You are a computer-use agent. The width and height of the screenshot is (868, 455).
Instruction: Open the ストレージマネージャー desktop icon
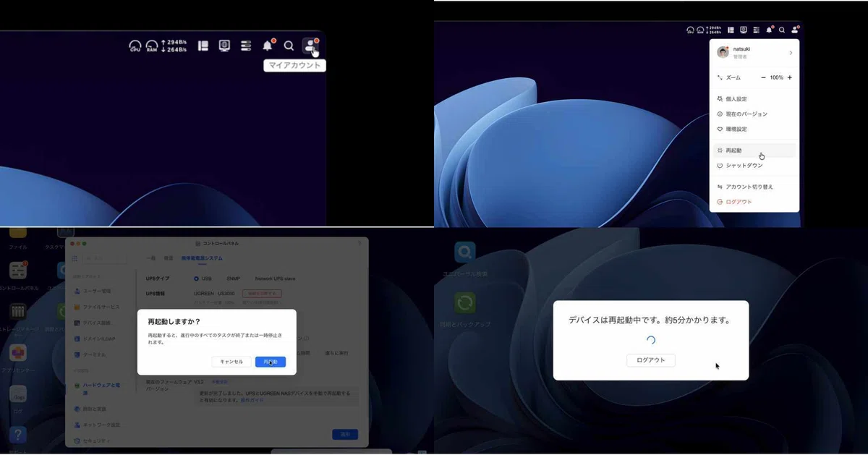(x=18, y=312)
